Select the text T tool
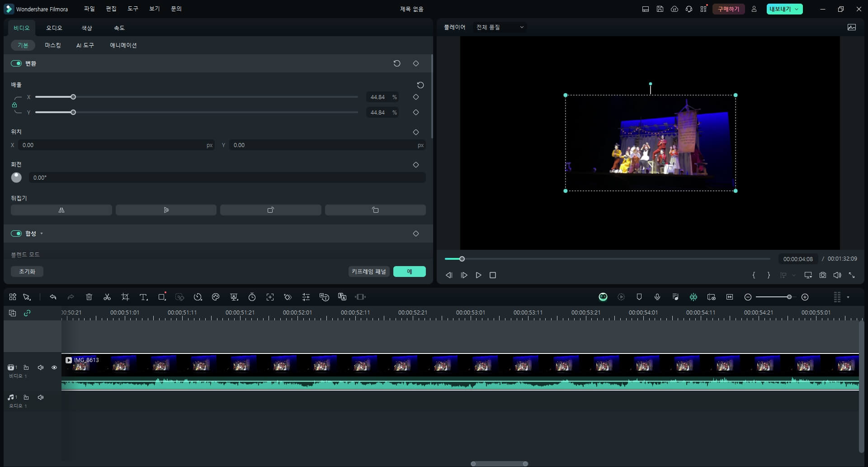The height and width of the screenshot is (467, 868). click(x=143, y=297)
